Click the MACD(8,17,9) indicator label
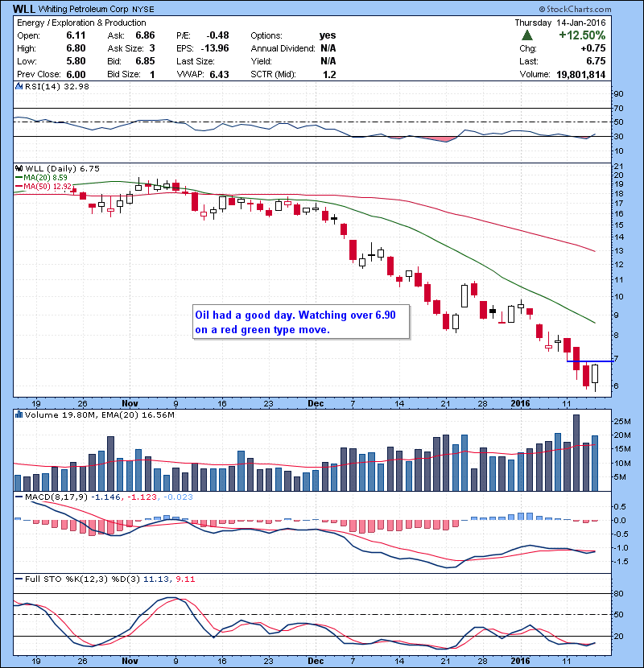 [56, 497]
